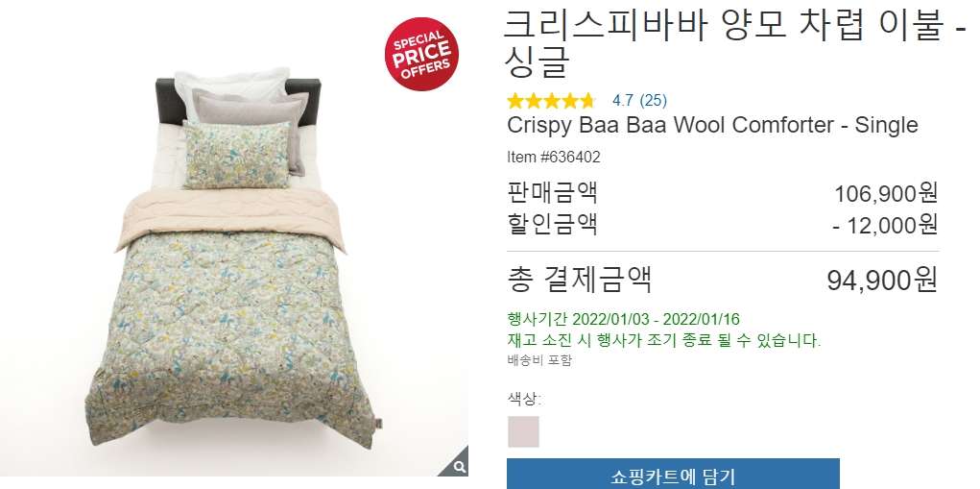Click the 색상 label above swatch
This screenshot has width=980, height=489.
click(524, 399)
